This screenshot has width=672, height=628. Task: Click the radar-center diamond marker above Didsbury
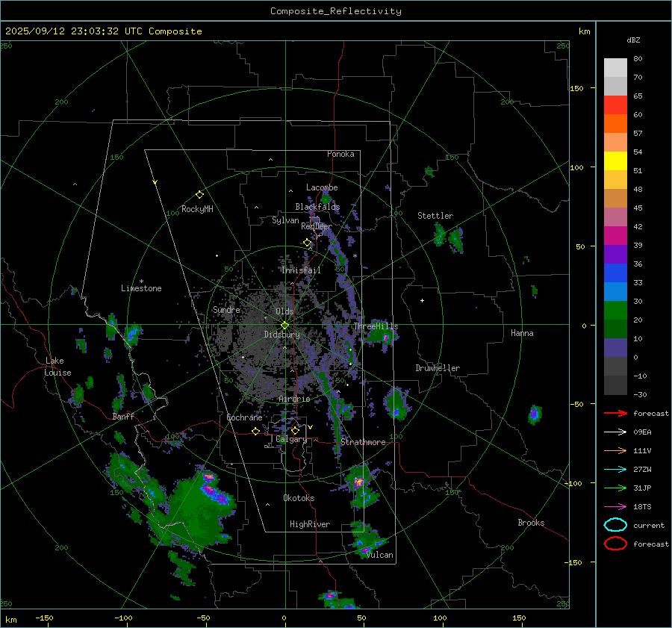(x=284, y=326)
